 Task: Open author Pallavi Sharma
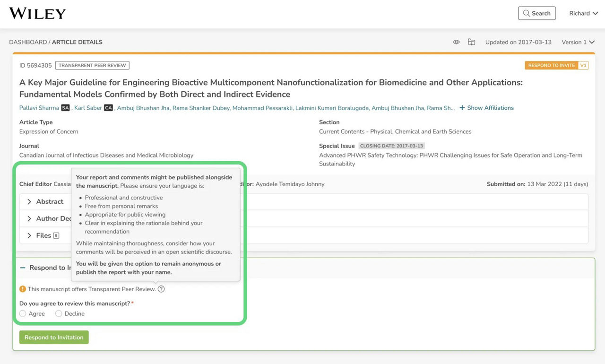click(x=39, y=108)
